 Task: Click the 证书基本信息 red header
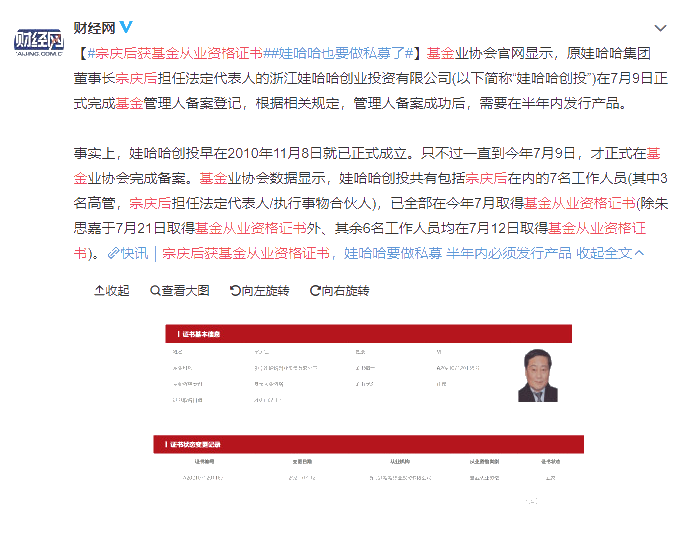tap(368, 334)
